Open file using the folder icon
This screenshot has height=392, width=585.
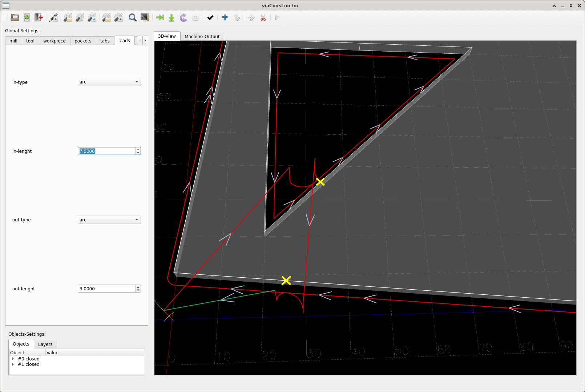coord(15,17)
